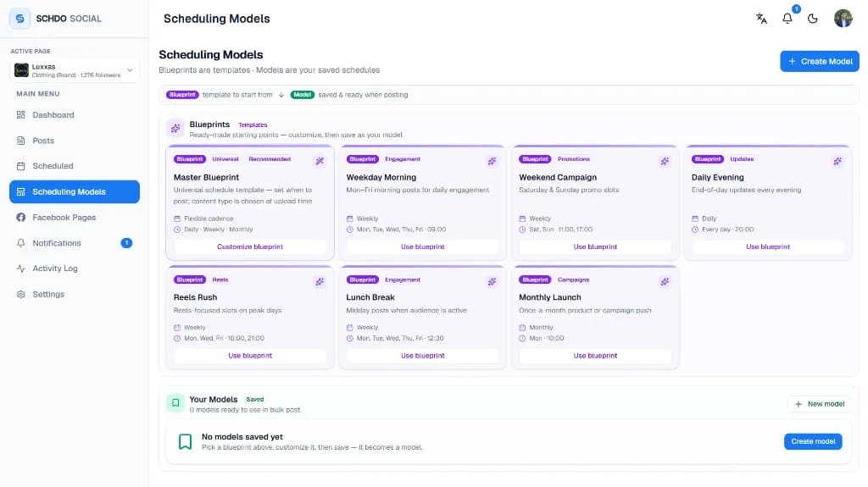Click the Engagement tag on Lunch Break

(403, 279)
